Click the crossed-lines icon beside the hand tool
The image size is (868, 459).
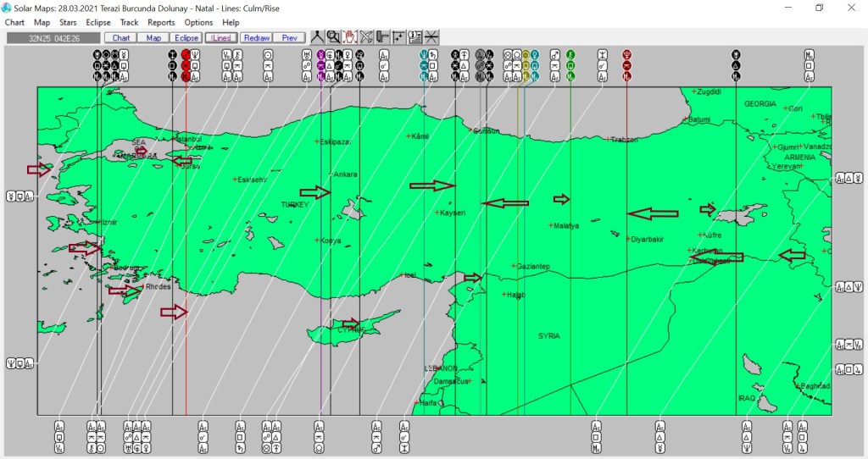tap(366, 37)
